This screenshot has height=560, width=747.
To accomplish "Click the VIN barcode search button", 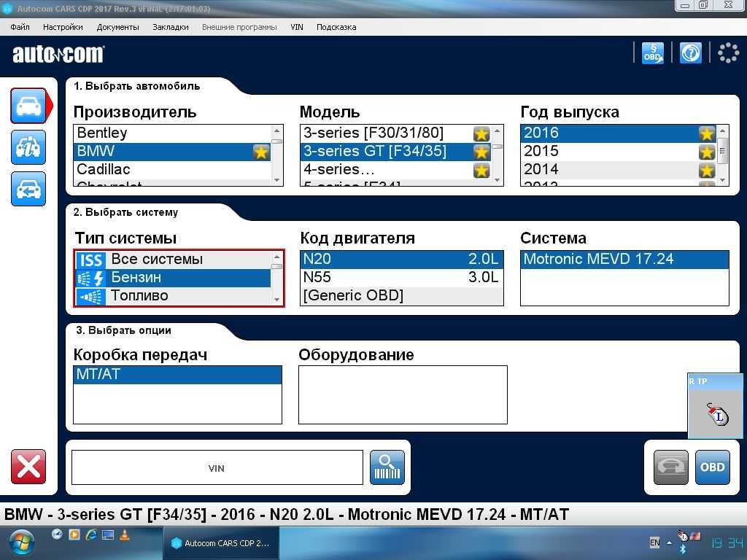I will [x=387, y=467].
